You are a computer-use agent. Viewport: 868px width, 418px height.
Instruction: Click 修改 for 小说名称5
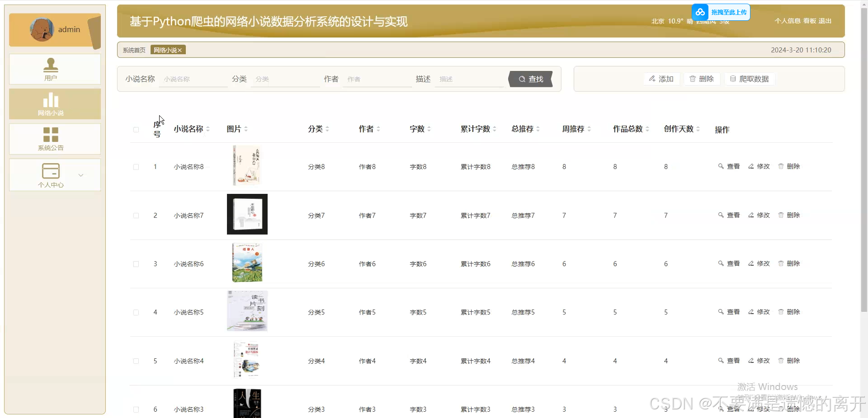point(759,312)
